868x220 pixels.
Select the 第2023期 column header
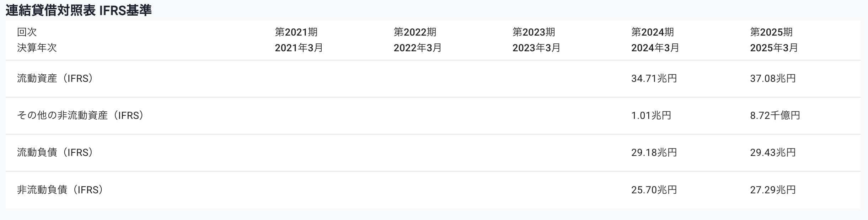[x=534, y=32]
